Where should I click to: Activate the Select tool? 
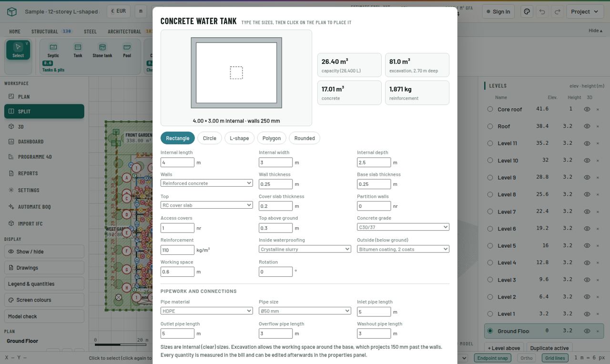(x=18, y=50)
